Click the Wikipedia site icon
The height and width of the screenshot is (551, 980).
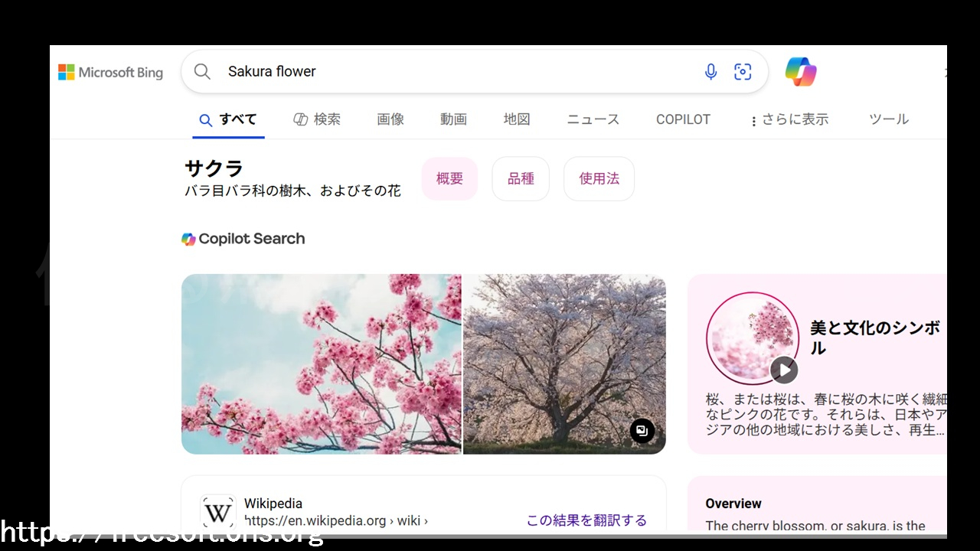[x=217, y=512]
